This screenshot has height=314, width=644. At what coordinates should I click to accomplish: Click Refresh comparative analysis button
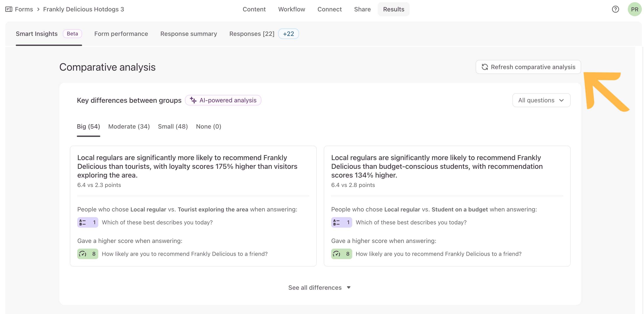point(528,67)
